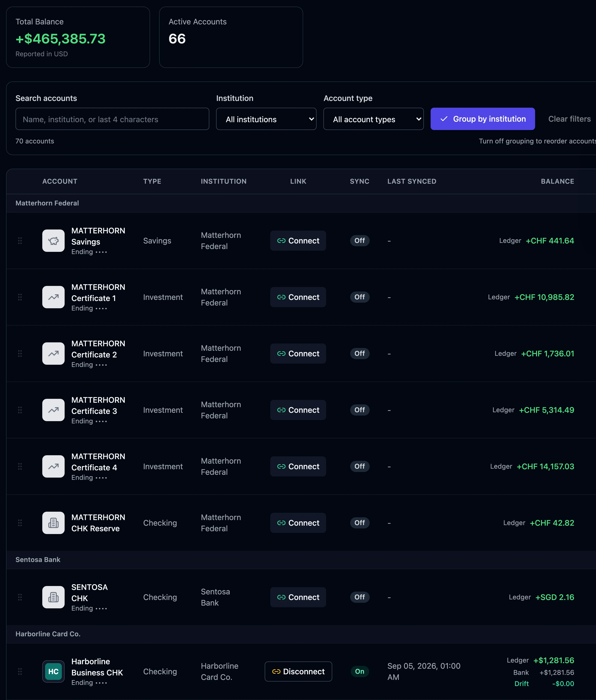The image size is (596, 700).
Task: Connect the MATTERHORN Certificate 3 account
Action: tap(298, 410)
